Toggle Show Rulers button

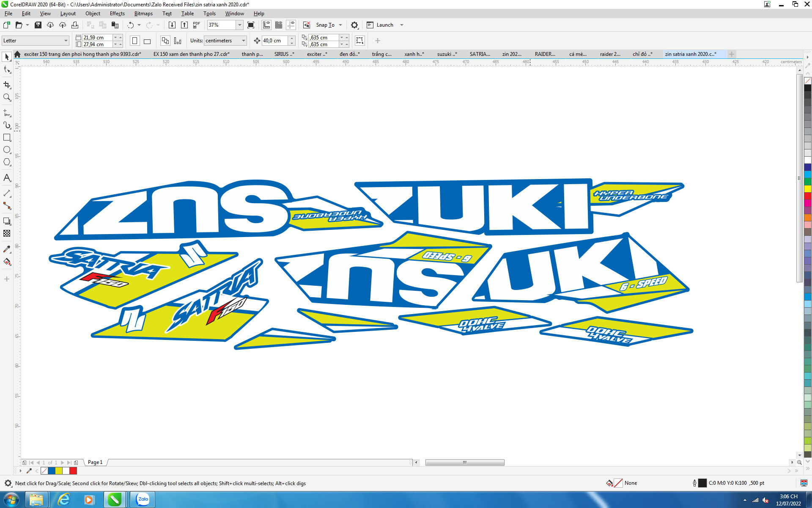[x=266, y=25]
